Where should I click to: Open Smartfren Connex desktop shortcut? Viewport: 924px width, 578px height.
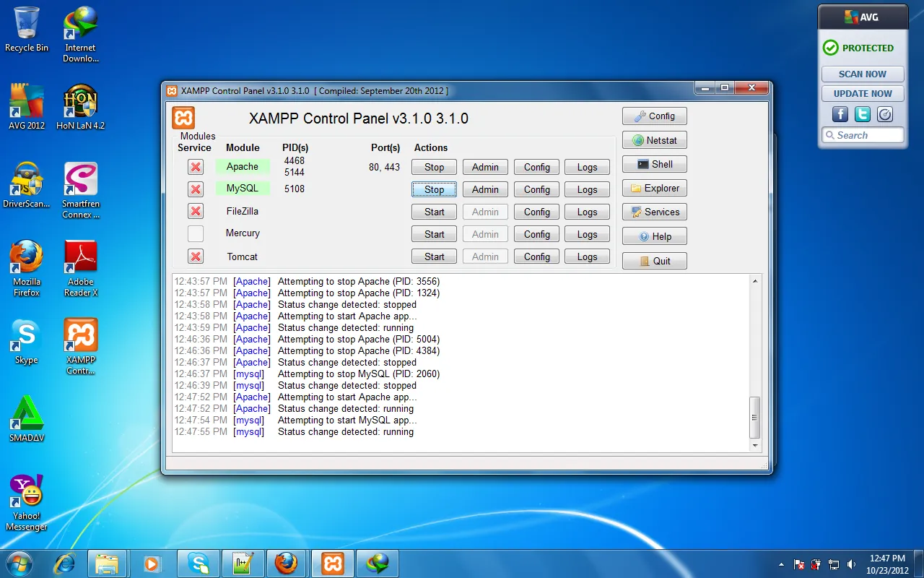(80, 190)
